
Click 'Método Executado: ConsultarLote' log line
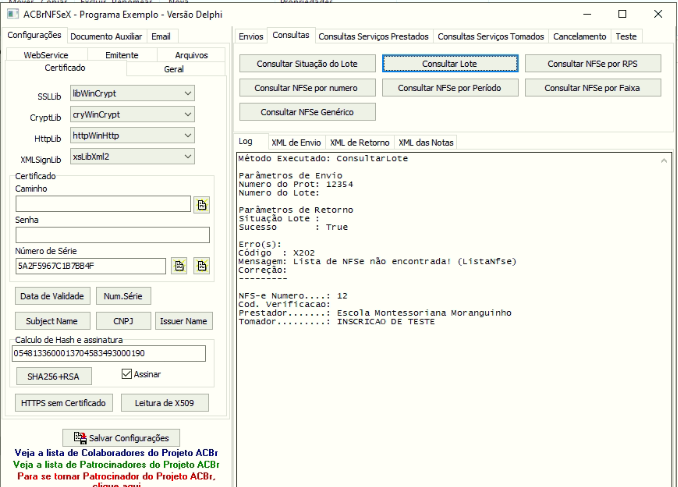pyautogui.click(x=323, y=158)
